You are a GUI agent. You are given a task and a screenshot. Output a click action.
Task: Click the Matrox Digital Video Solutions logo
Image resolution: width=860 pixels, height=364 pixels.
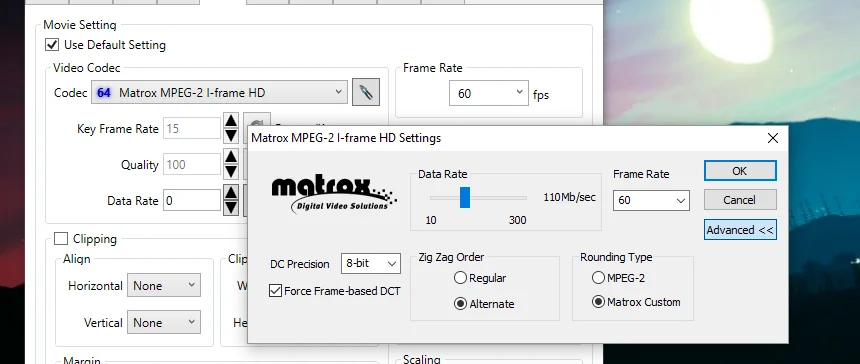[334, 195]
